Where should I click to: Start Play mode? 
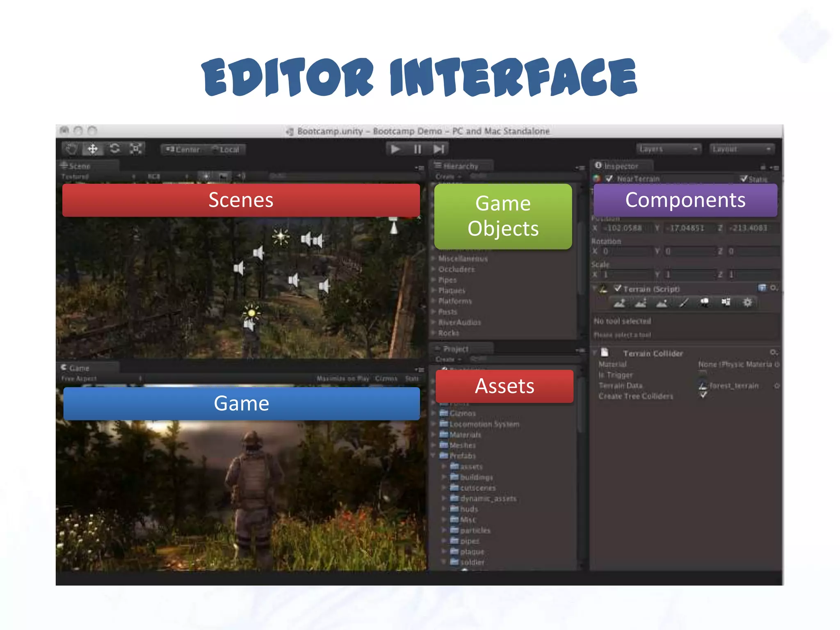click(x=395, y=149)
